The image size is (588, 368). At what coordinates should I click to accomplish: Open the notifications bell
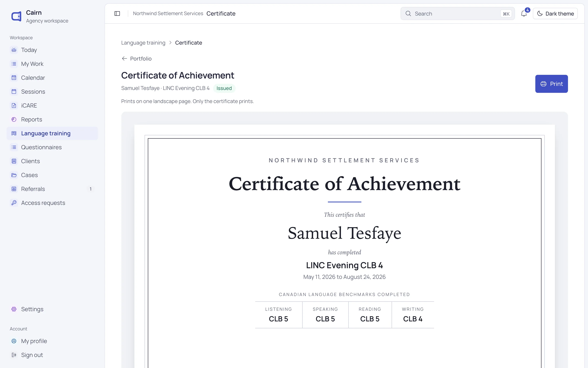[x=524, y=14]
